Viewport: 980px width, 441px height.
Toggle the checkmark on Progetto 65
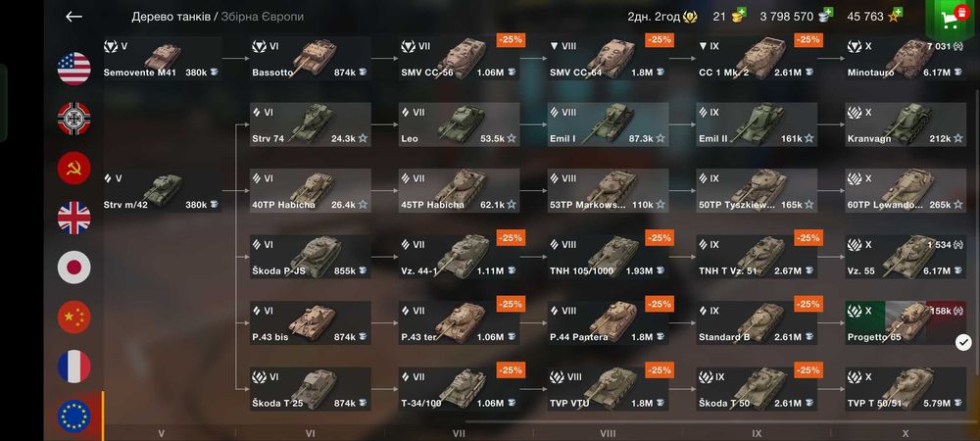963,342
